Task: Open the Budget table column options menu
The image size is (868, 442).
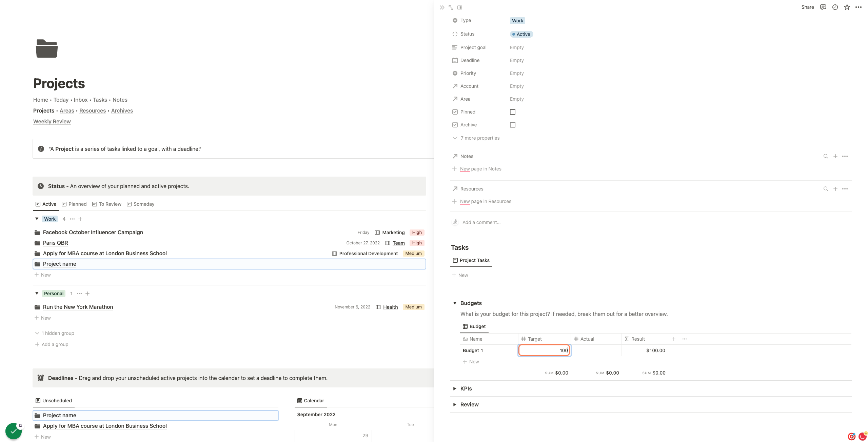Action: click(x=685, y=339)
